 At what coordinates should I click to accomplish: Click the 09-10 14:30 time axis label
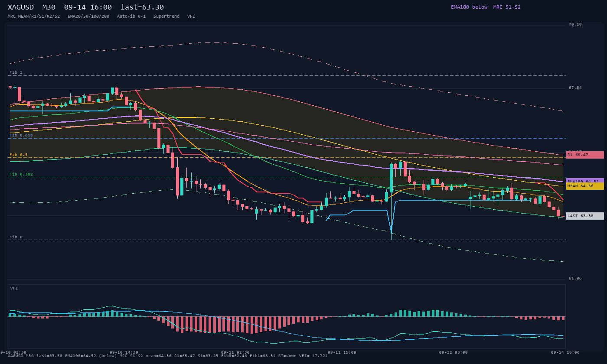click(x=124, y=352)
